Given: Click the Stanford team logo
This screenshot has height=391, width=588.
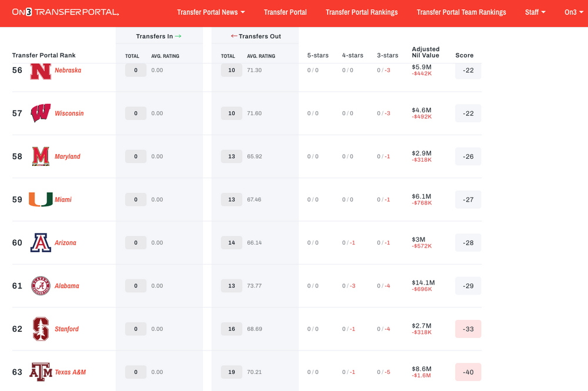Looking at the screenshot, I should tap(41, 329).
